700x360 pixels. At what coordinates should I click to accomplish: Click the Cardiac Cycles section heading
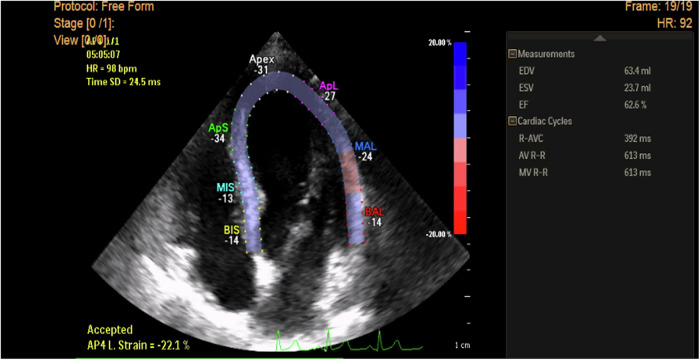tap(545, 121)
